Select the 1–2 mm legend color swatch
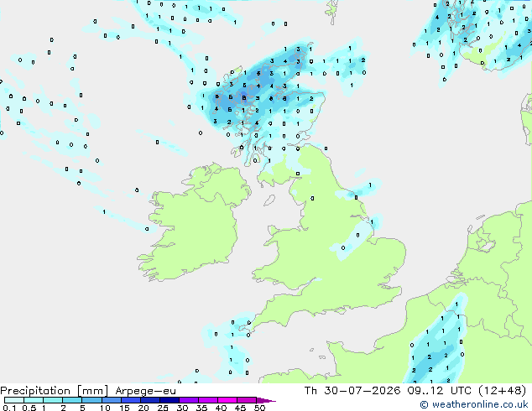 (x=53, y=400)
